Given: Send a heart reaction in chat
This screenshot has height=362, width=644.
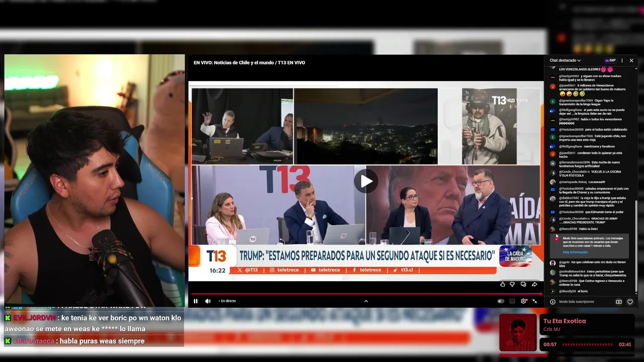Looking at the screenshot, I should click(630, 302).
